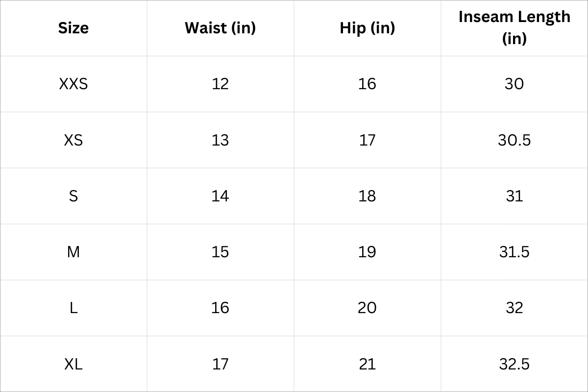
Task: Click the Inseam Length (in) header
Action: pyautogui.click(x=514, y=27)
